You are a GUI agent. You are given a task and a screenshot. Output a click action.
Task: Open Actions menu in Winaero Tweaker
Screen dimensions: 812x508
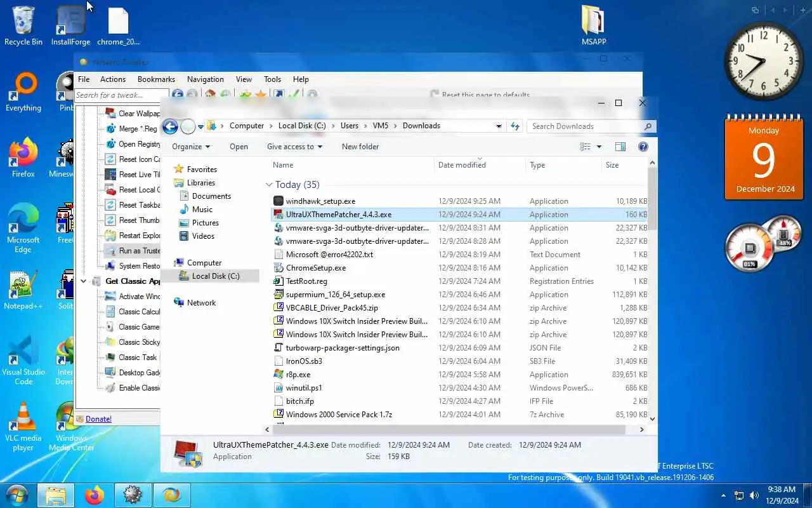[113, 79]
